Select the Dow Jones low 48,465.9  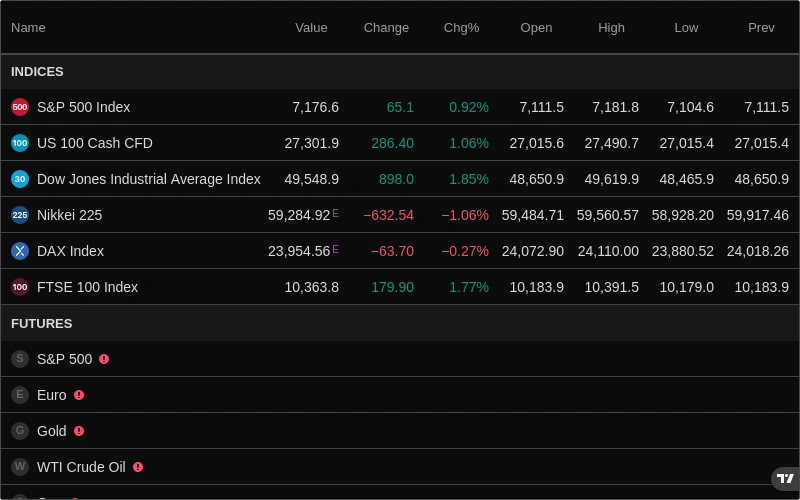687,179
